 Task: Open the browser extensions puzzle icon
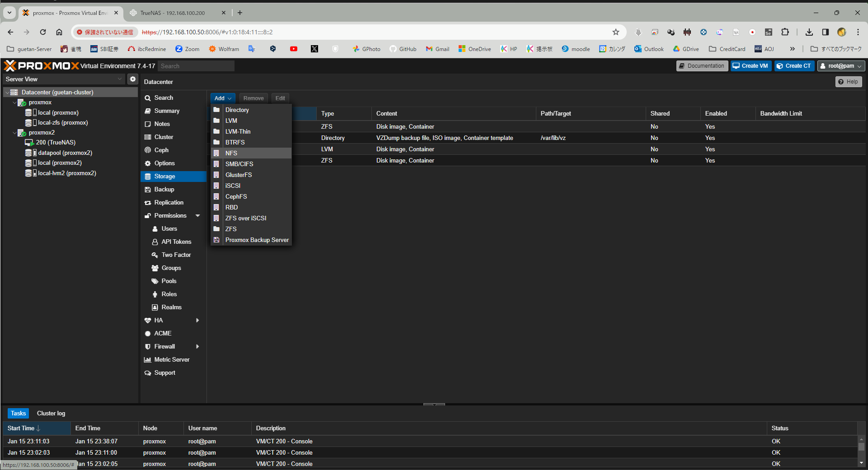pos(785,32)
